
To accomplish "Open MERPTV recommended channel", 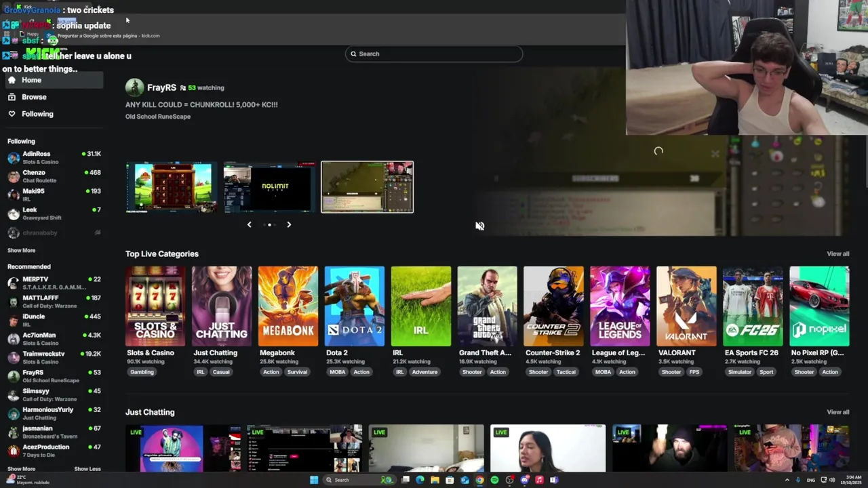I will coord(54,283).
